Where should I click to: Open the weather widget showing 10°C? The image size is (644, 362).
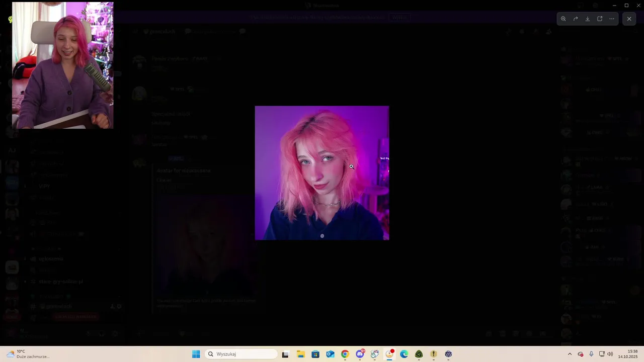[x=29, y=354]
